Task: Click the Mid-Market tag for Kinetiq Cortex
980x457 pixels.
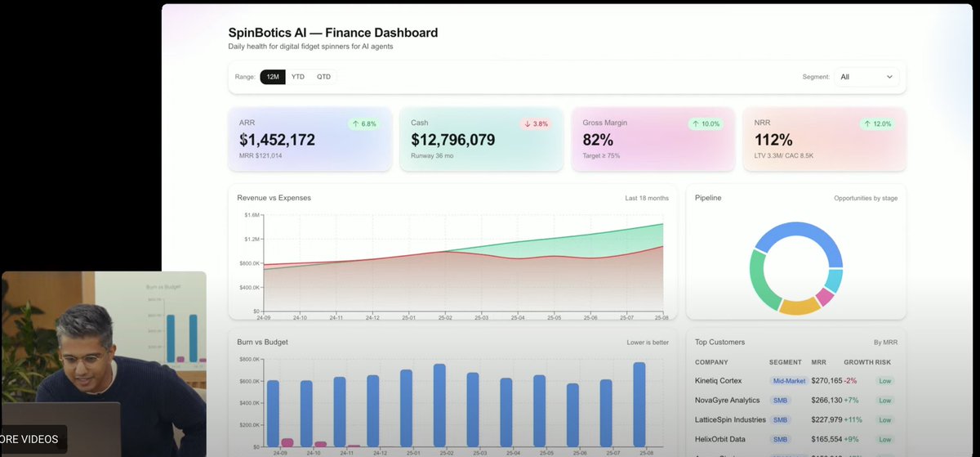Action: [789, 381]
